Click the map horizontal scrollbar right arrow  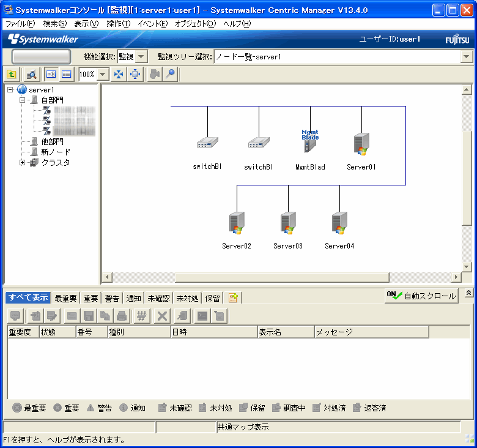pos(456,277)
